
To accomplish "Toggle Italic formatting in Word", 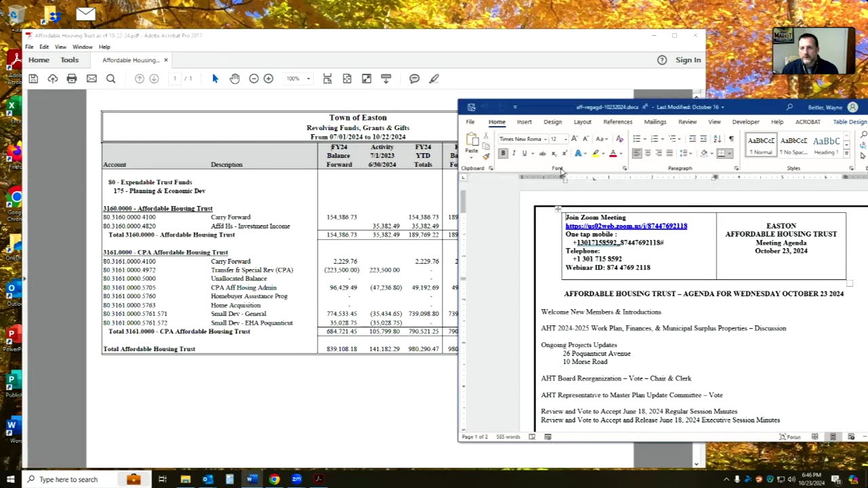I will (x=513, y=153).
